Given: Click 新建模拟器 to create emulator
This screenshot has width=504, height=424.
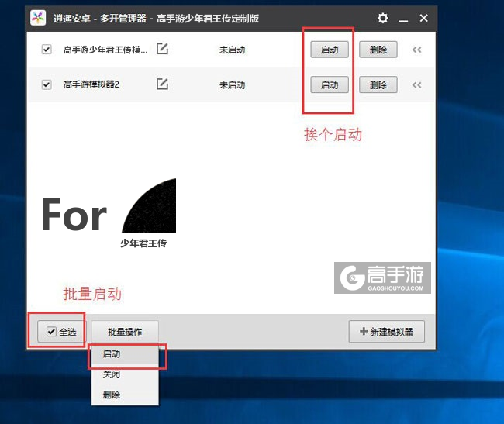Looking at the screenshot, I should [x=387, y=332].
